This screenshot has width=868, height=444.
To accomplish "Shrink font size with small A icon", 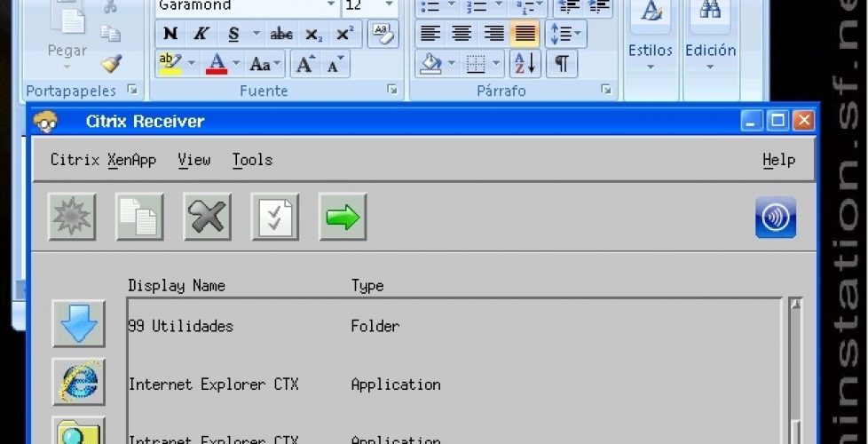I will [335, 64].
